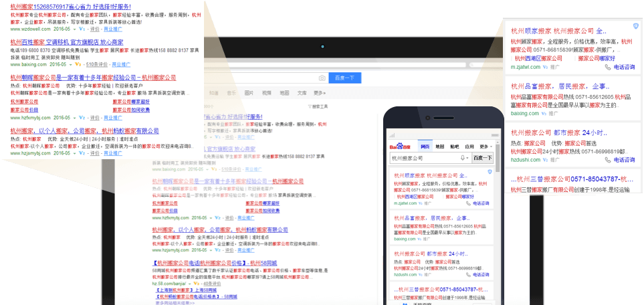This screenshot has width=644, height=305.
Task: Click 商业推广 link beside www.wzdowell.com in enlarged left panel
Action: tap(112, 29)
